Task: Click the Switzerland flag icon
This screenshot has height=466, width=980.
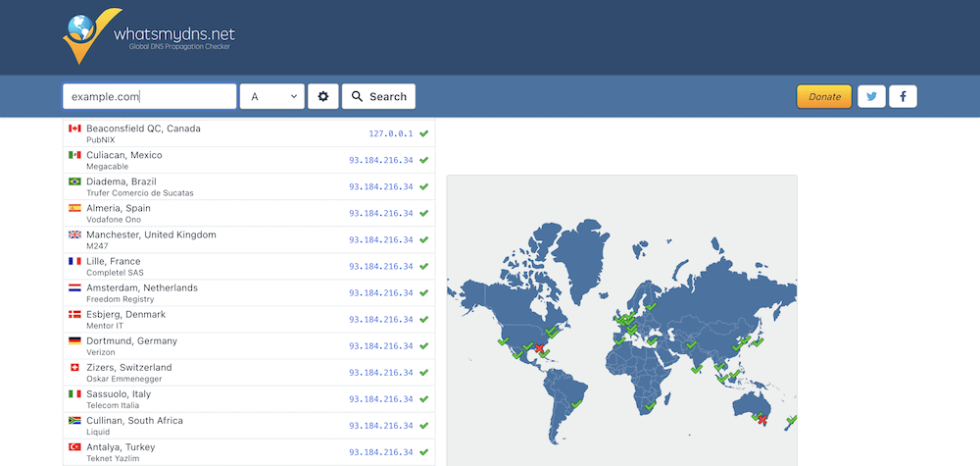Action: pyautogui.click(x=75, y=367)
